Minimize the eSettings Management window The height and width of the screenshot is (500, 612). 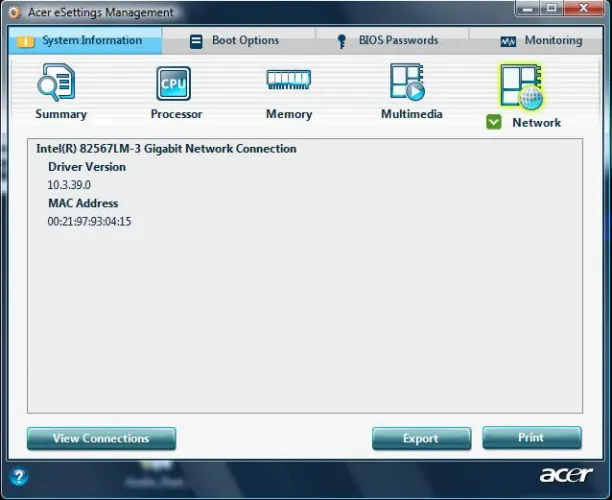528,8
